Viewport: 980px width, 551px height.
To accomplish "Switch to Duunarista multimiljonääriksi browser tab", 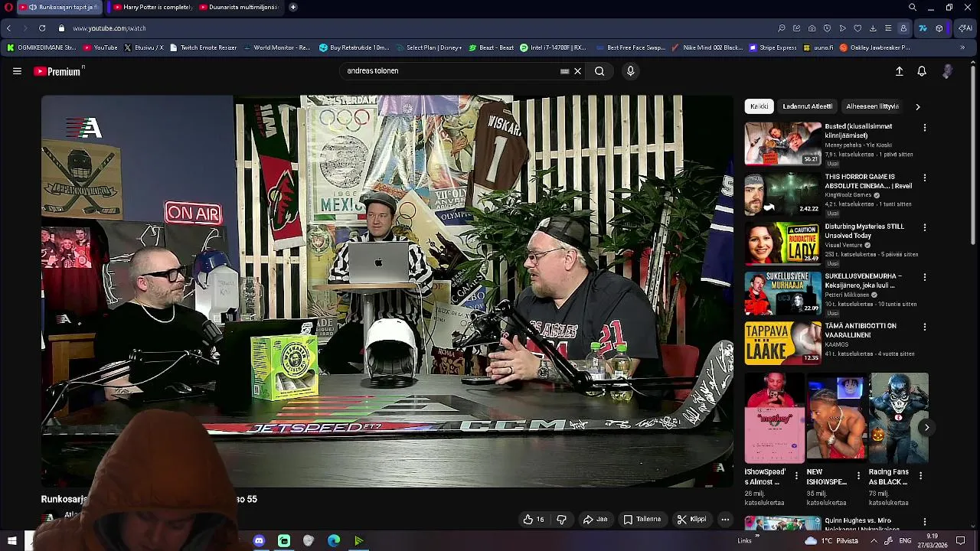I will coord(237,7).
